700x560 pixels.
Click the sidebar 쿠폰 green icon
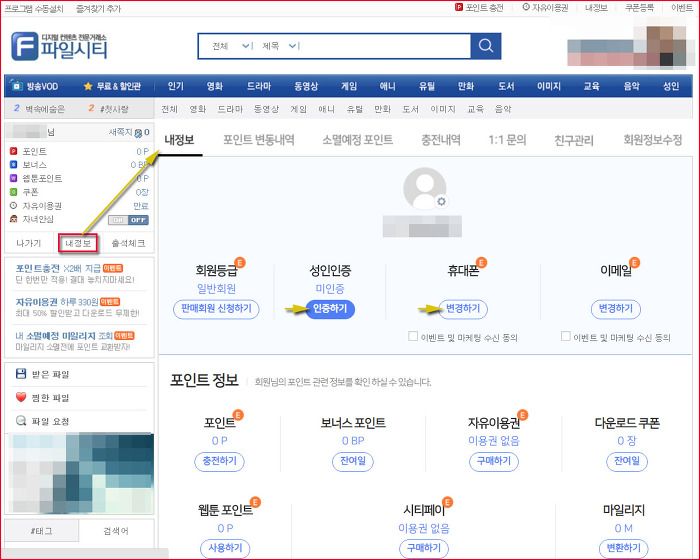pos(13,192)
